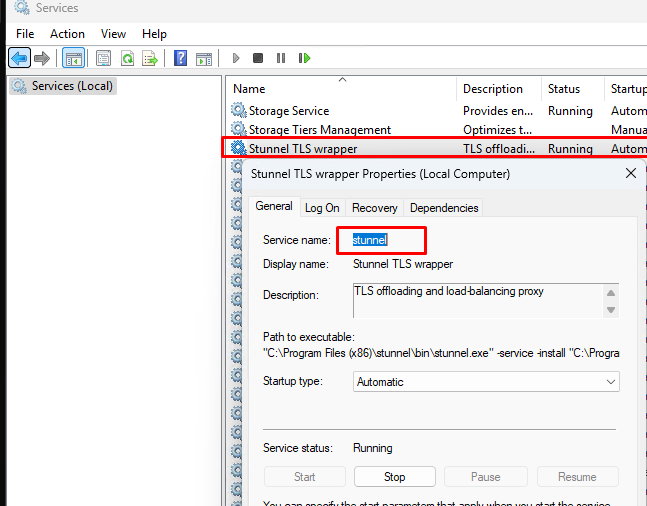
Task: Open the blue Help toolbar icon
Action: pyautogui.click(x=180, y=59)
